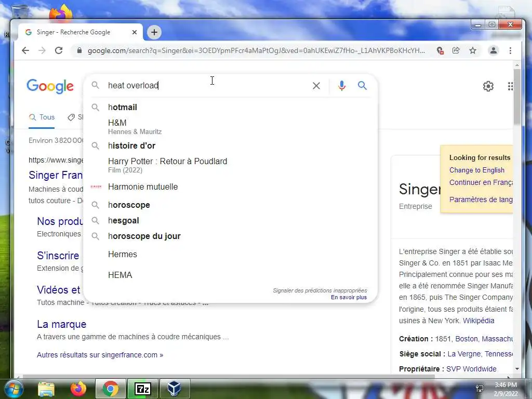Select the hotmail suggestion

point(230,107)
